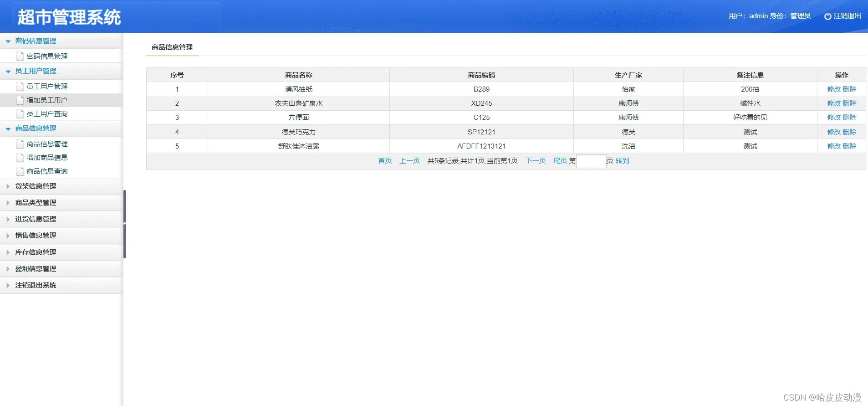Click the sidebar splitter collapse handle
Viewport: 868px width, 406px height.
125,224
